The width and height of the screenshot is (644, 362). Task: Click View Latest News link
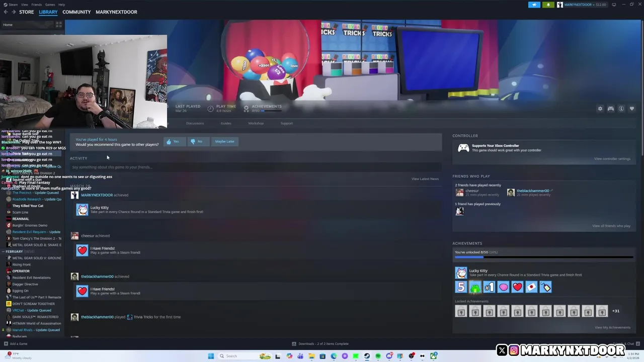425,179
